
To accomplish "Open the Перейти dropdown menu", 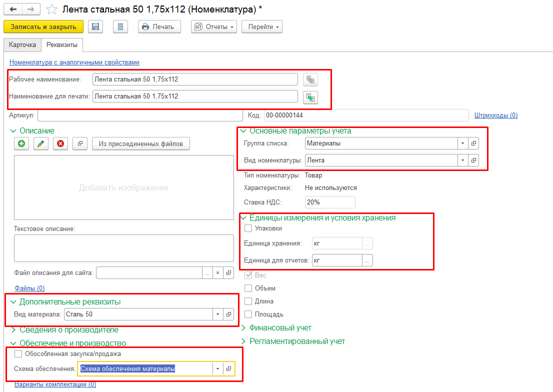I will 261,26.
